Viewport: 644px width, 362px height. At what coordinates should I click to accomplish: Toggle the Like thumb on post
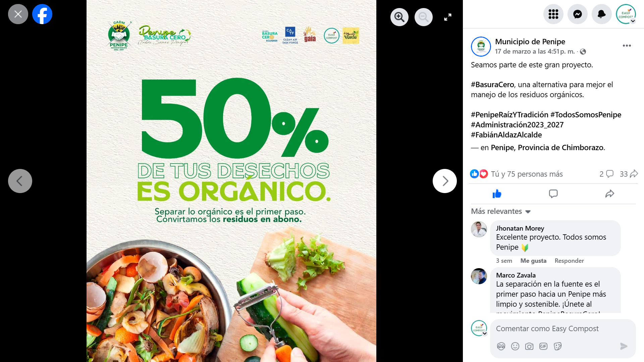point(497,194)
